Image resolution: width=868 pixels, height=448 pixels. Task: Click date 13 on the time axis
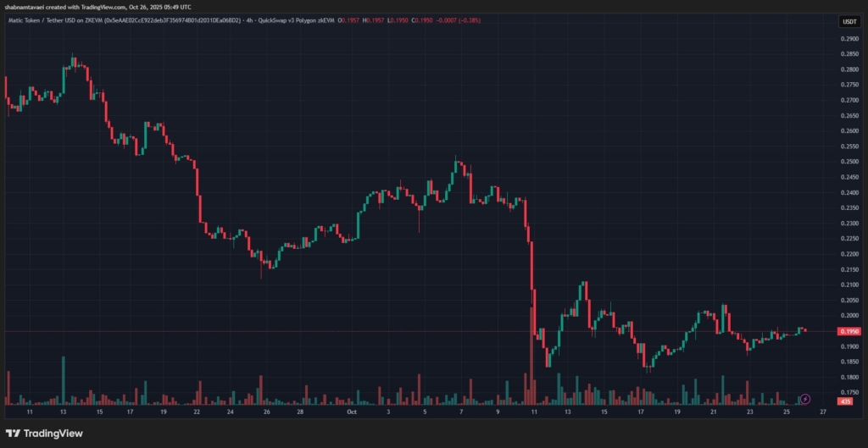64,412
